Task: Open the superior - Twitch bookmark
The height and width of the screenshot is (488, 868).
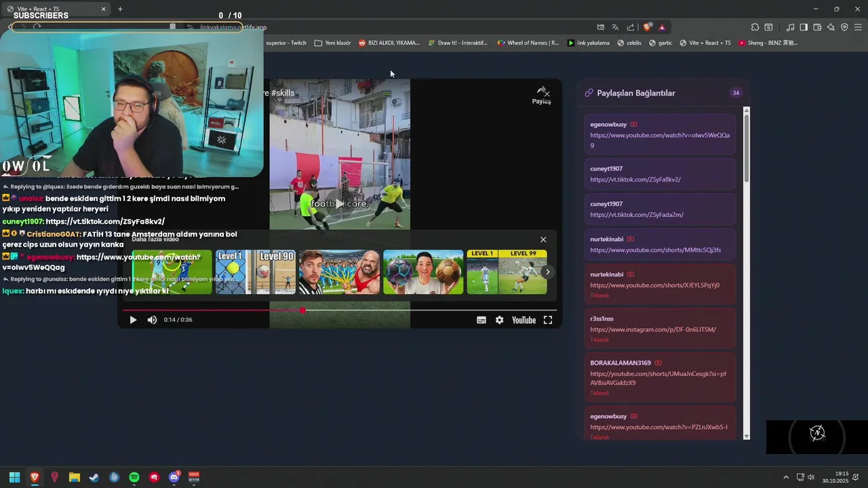Action: pyautogui.click(x=286, y=43)
